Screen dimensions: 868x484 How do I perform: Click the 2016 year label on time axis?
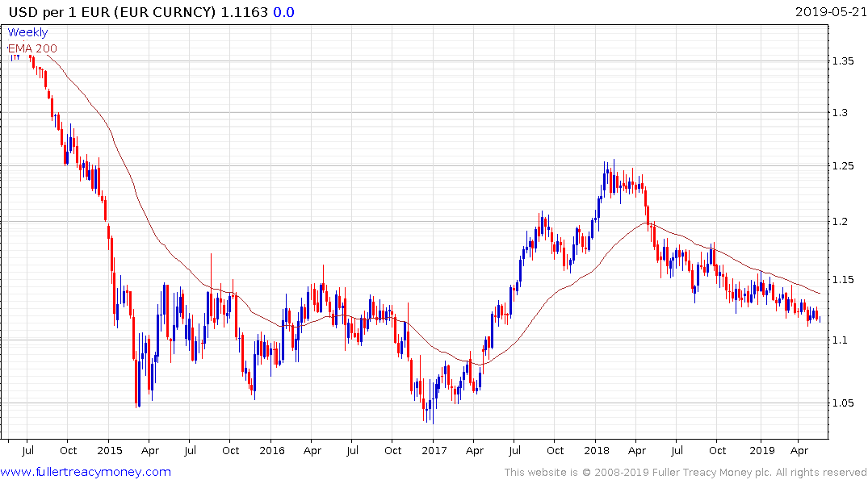272,450
